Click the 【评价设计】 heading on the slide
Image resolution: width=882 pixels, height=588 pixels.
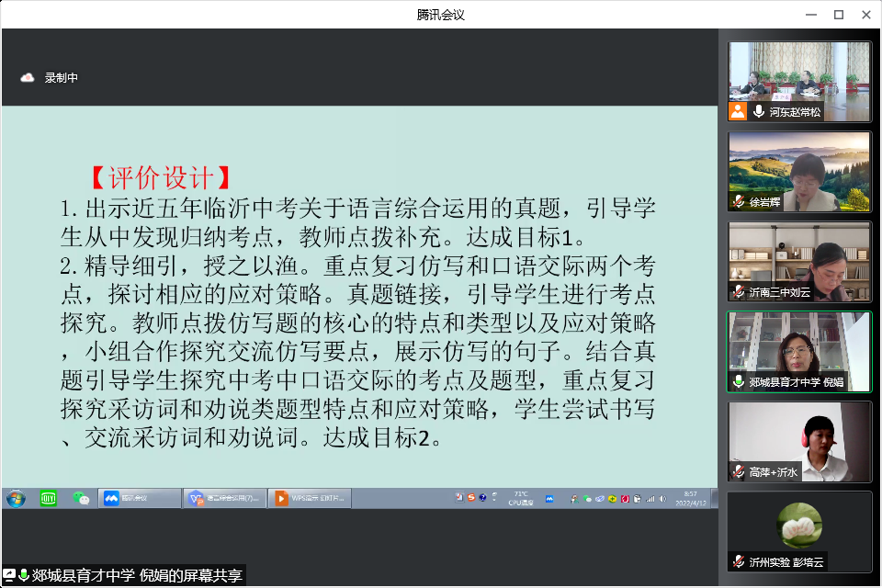click(158, 176)
